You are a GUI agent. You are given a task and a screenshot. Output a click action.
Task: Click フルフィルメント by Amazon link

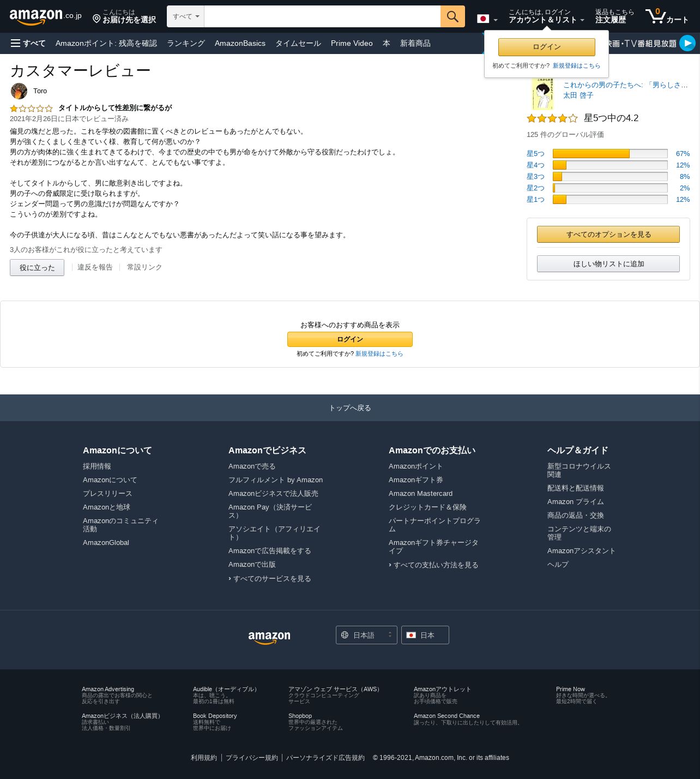pyautogui.click(x=275, y=480)
